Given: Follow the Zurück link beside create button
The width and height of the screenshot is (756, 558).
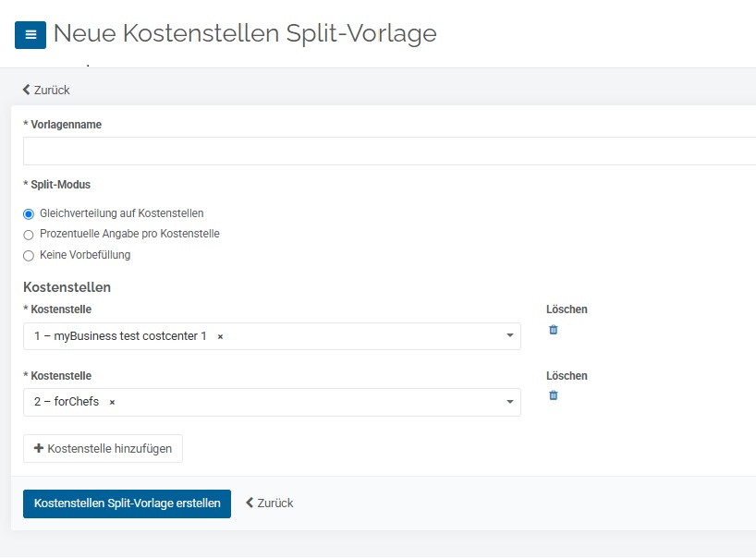Looking at the screenshot, I should (x=270, y=503).
